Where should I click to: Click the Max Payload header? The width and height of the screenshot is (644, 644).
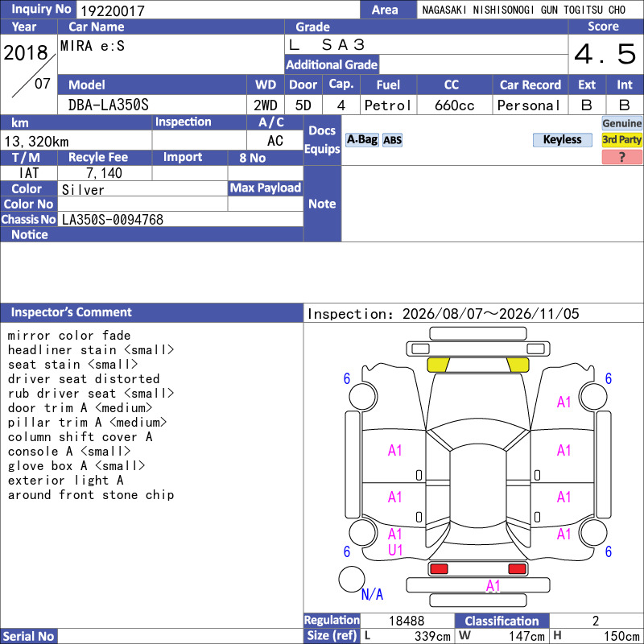tap(266, 188)
